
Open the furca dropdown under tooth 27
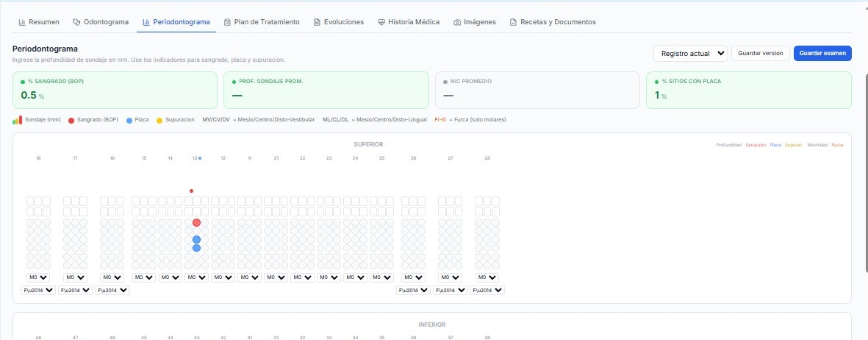point(450,290)
